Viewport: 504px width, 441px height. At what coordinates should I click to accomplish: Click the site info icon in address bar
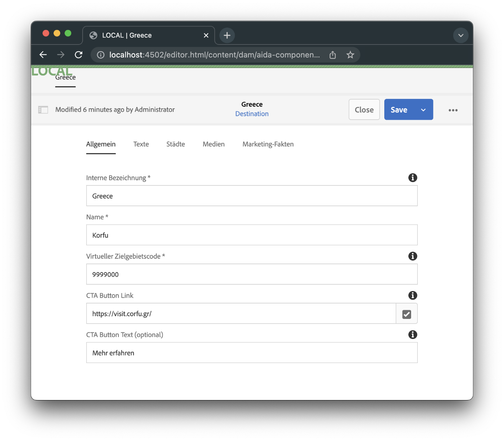(100, 55)
